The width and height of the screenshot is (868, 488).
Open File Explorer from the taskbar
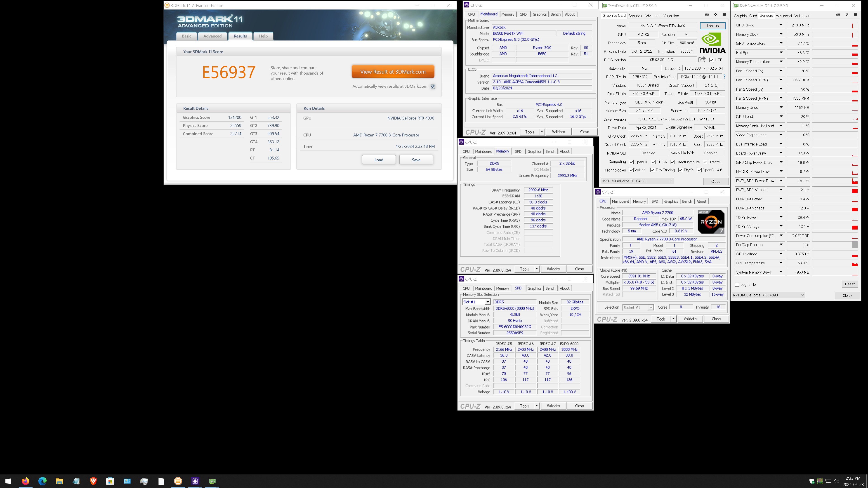[x=59, y=481]
